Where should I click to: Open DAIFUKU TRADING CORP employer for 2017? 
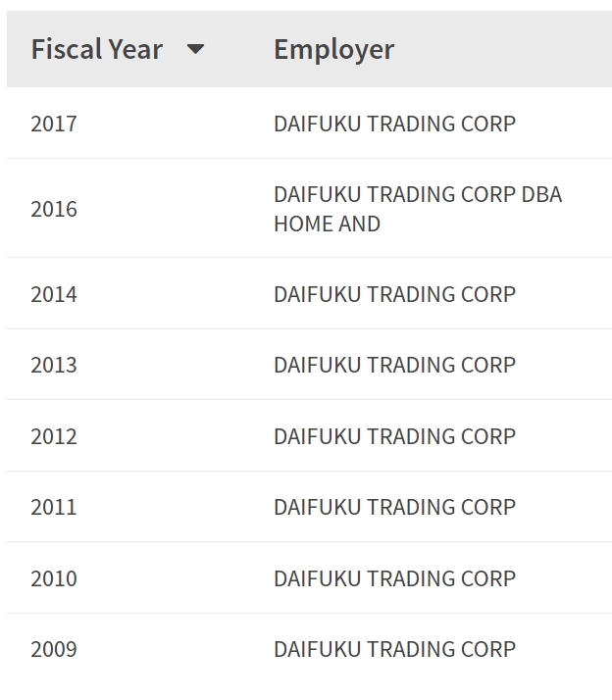click(394, 124)
